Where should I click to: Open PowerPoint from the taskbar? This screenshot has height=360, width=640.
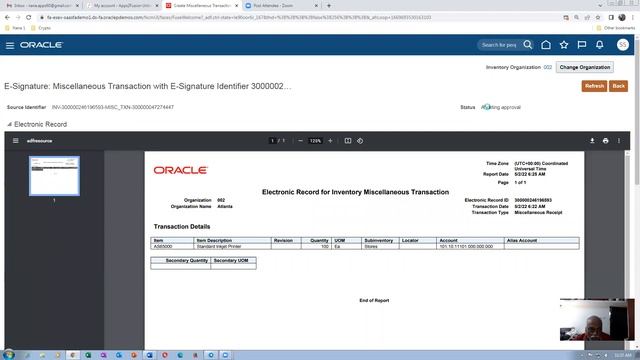[x=134, y=355]
